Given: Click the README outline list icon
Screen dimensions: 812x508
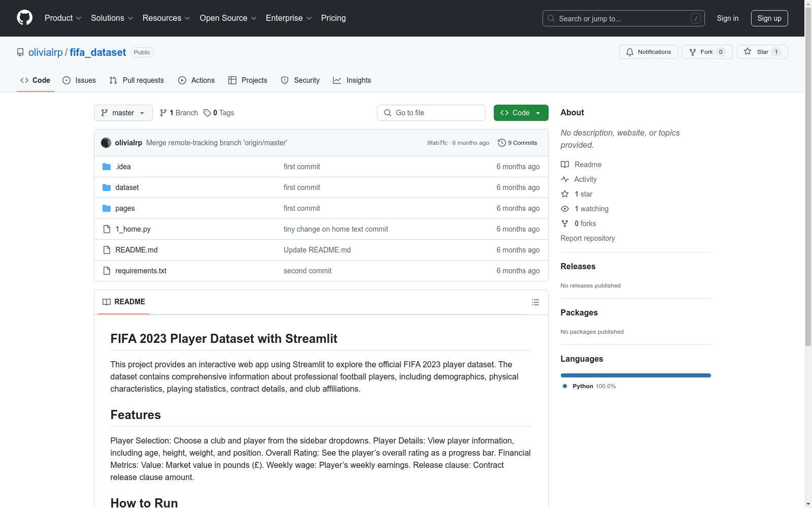Looking at the screenshot, I should [x=535, y=302].
